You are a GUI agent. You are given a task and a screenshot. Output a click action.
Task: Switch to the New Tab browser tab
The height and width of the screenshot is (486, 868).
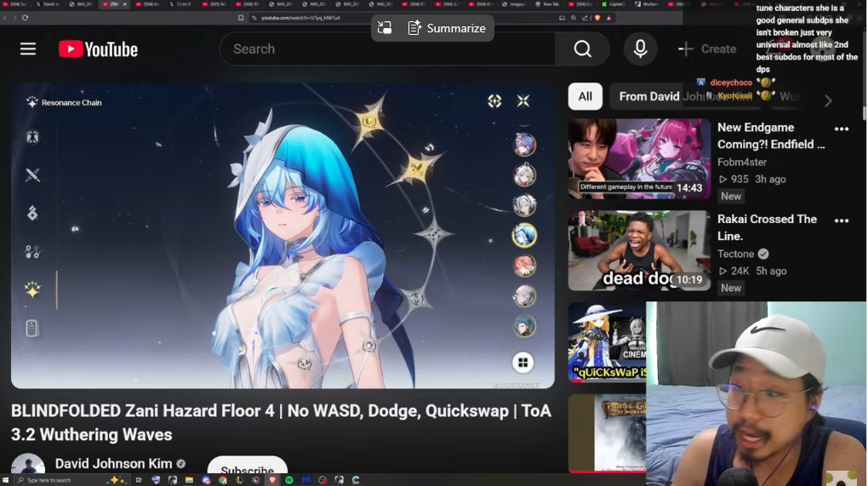coord(547,4)
